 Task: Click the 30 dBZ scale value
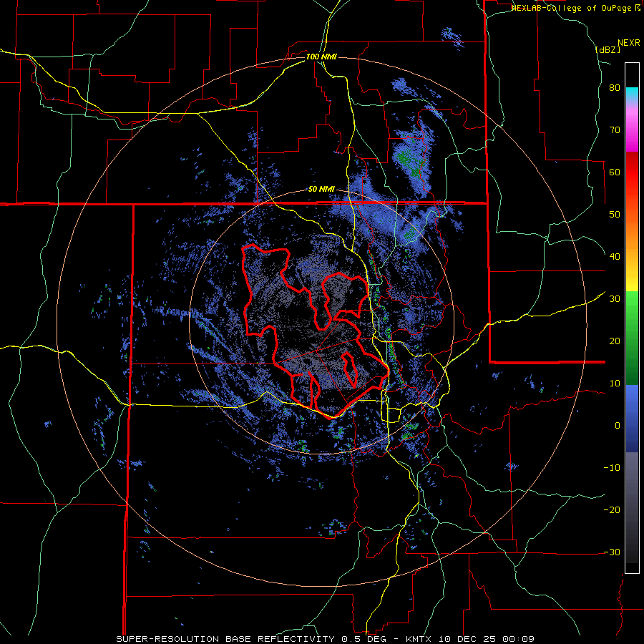click(x=615, y=299)
